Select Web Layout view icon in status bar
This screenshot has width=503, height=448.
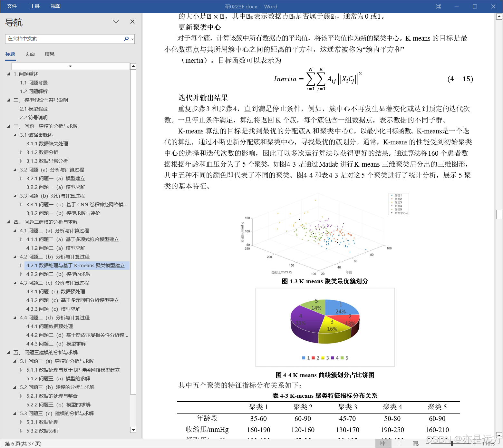(x=416, y=443)
